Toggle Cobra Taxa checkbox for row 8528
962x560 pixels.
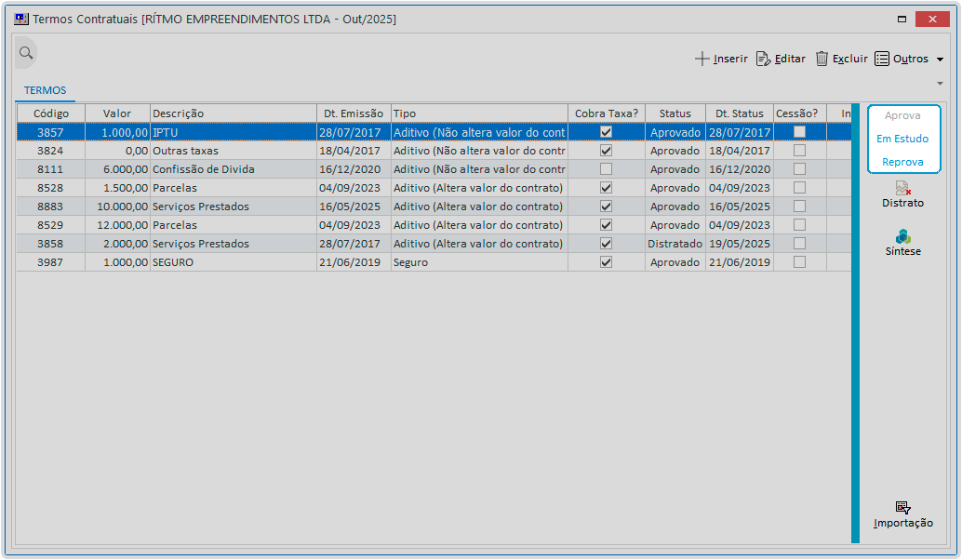click(x=606, y=188)
